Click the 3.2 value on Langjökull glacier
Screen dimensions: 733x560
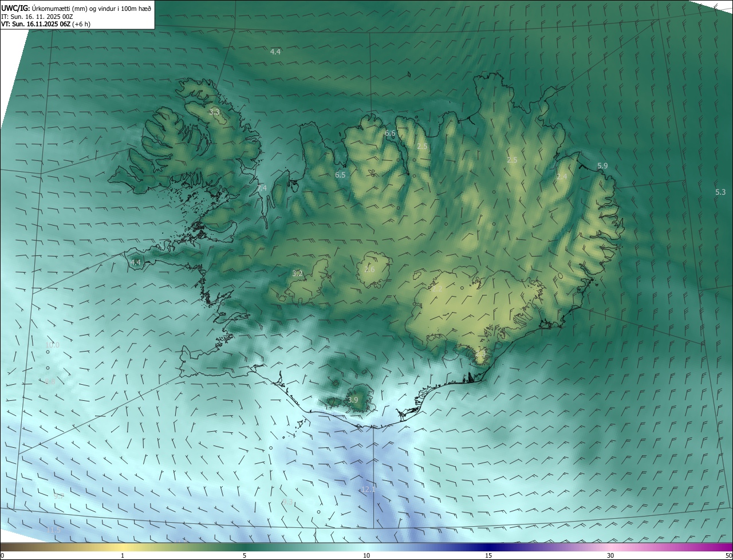[297, 273]
